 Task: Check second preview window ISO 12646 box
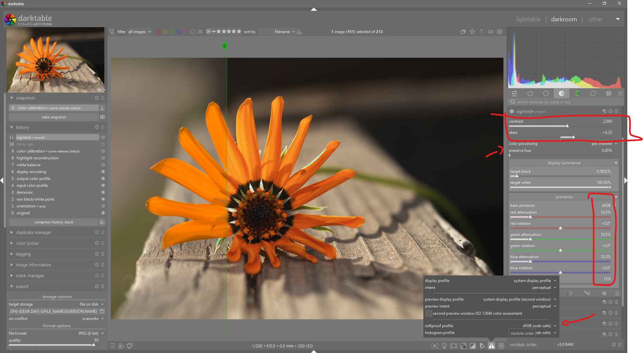point(429,313)
